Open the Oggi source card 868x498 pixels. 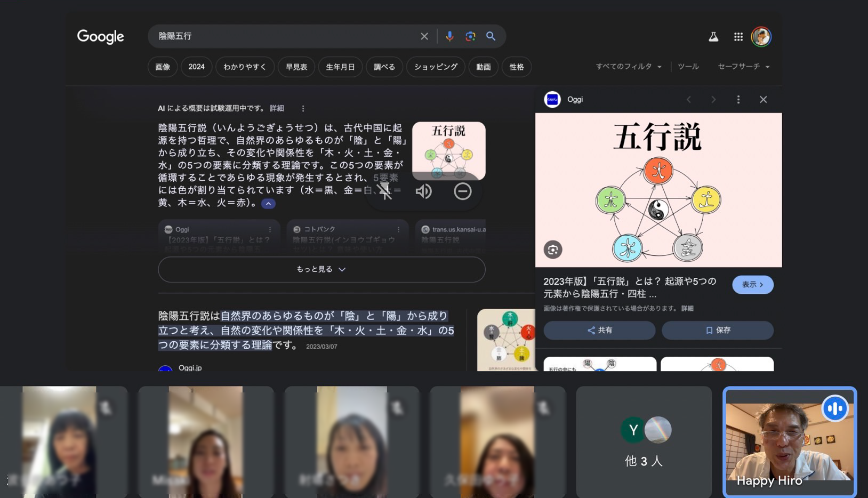coord(219,236)
